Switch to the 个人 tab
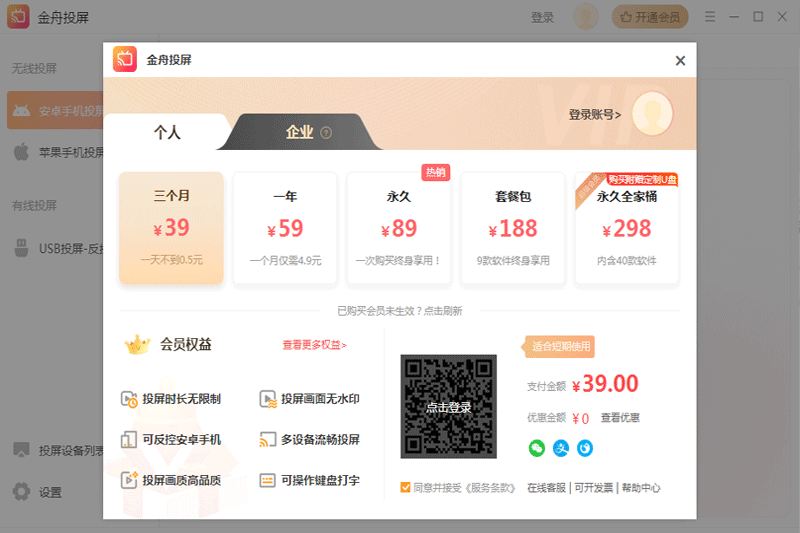This screenshot has width=800, height=533. (167, 132)
